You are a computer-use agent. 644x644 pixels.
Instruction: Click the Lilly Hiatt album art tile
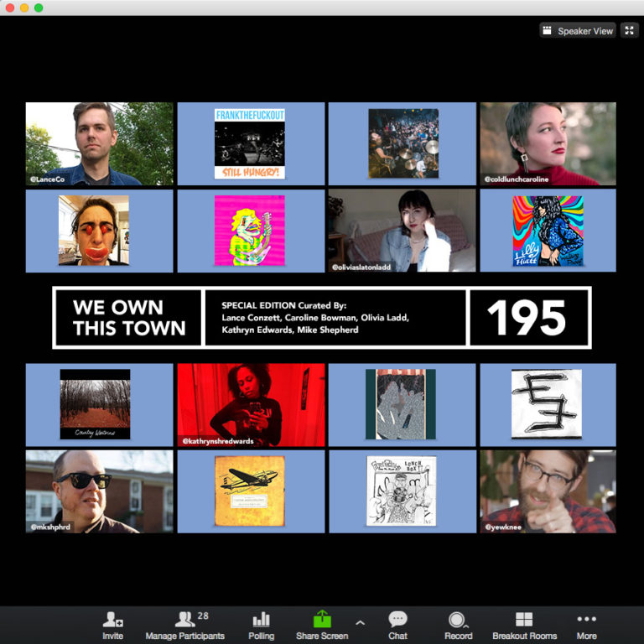(x=548, y=231)
